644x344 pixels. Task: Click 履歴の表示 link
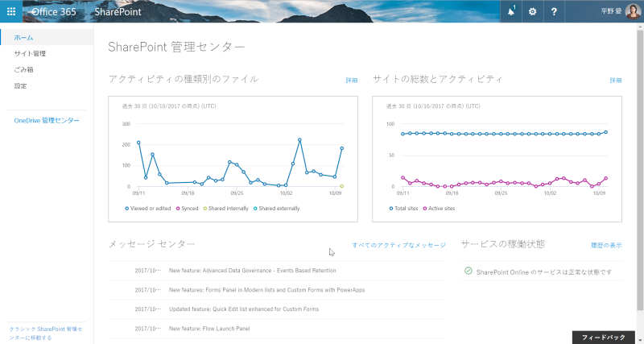click(x=606, y=245)
